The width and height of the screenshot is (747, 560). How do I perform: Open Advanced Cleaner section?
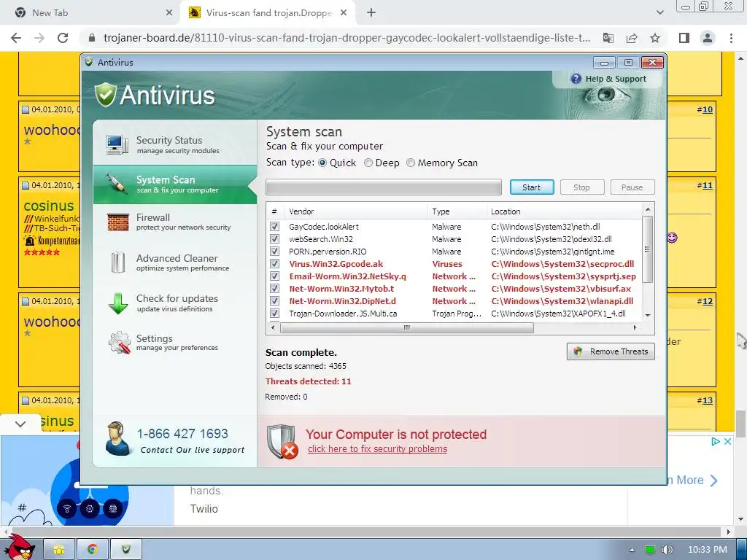click(x=175, y=262)
